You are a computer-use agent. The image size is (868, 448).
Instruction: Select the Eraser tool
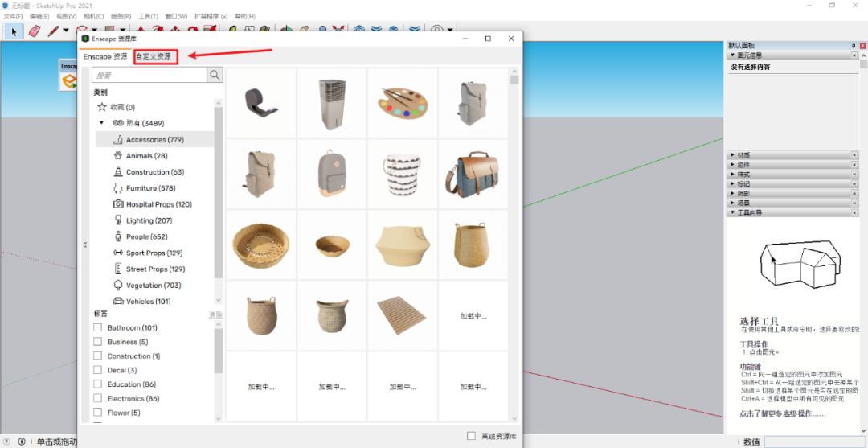coord(34,31)
